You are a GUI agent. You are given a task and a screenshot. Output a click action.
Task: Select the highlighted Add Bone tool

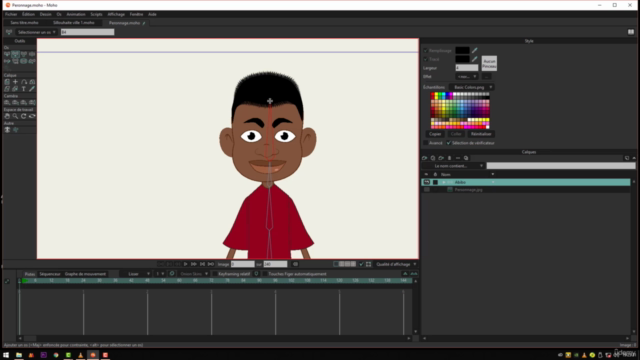[15, 54]
